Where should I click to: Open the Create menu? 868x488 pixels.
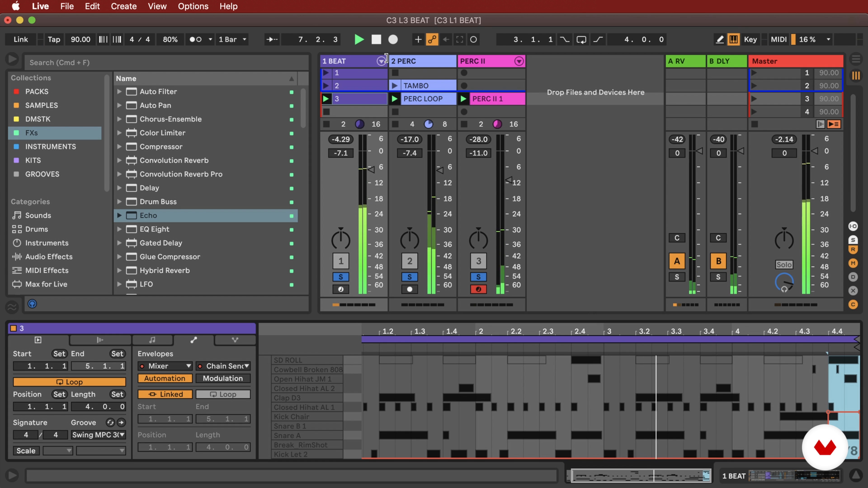pyautogui.click(x=124, y=6)
